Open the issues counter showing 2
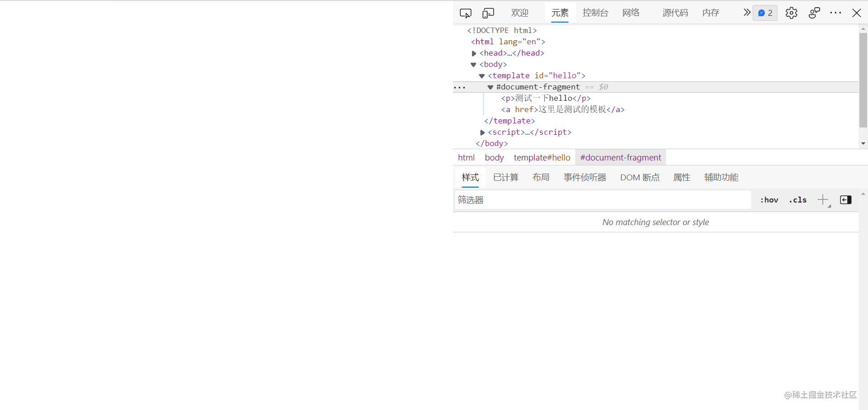This screenshot has height=410, width=868. 764,13
